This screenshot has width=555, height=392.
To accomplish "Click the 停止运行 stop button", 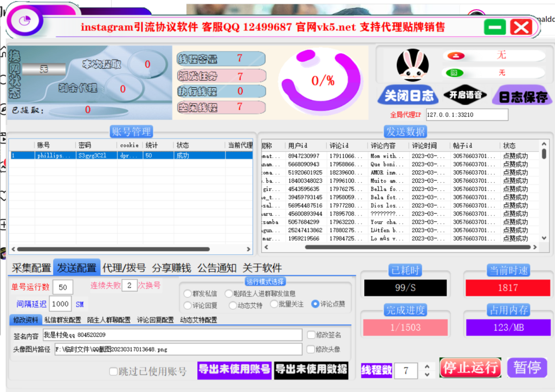I will coord(470,368).
